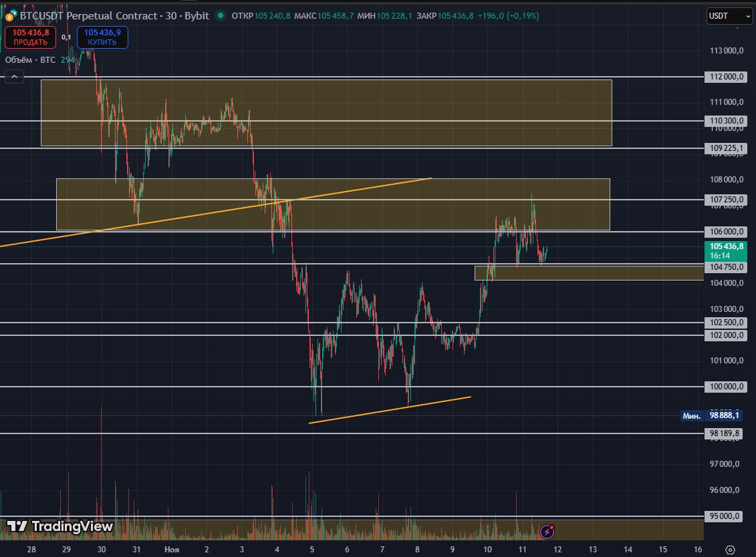756x557 pixels.
Task: Click the TradingView logo
Action: [x=60, y=526]
